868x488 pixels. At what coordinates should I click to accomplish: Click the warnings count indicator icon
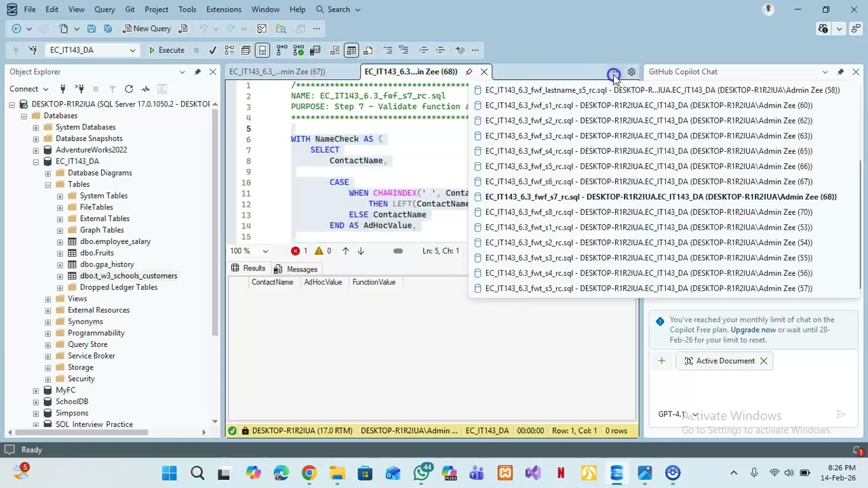click(x=319, y=251)
